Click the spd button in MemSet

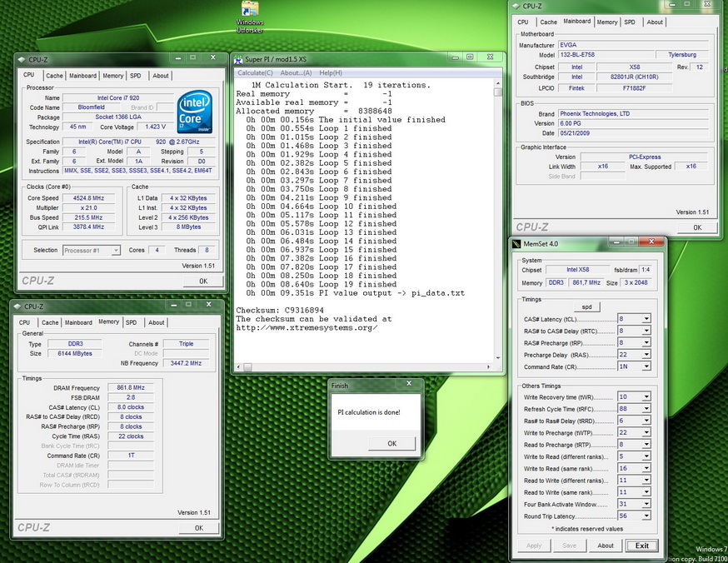[x=587, y=307]
